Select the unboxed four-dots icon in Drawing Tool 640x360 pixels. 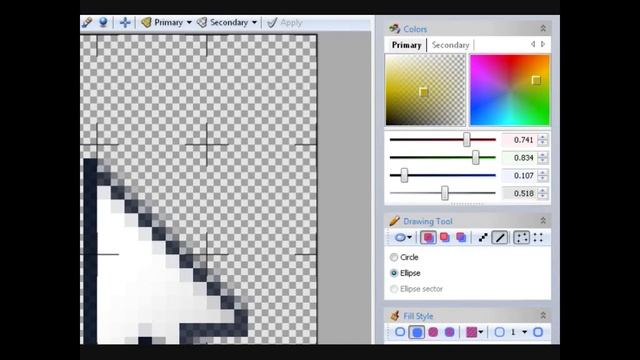[x=538, y=238]
